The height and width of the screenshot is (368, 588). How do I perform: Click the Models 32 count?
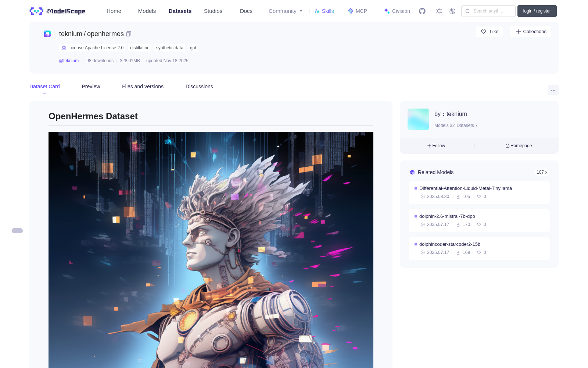[444, 125]
